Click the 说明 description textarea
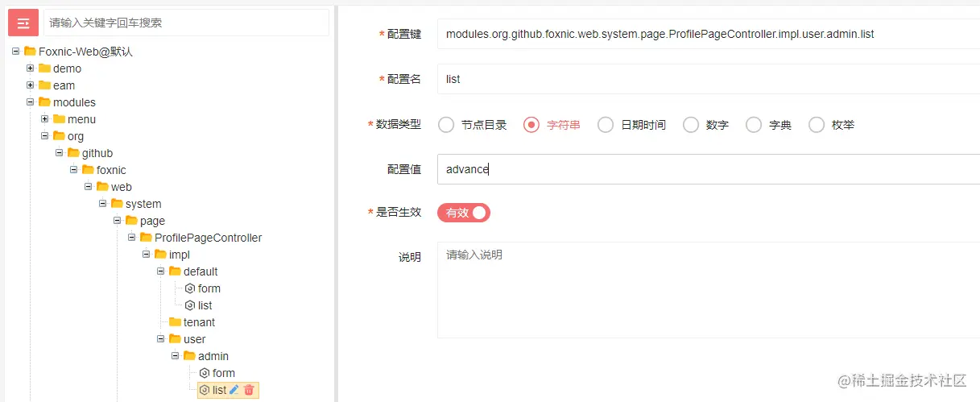Screen dimensions: 980x402 pyautogui.click(x=709, y=290)
